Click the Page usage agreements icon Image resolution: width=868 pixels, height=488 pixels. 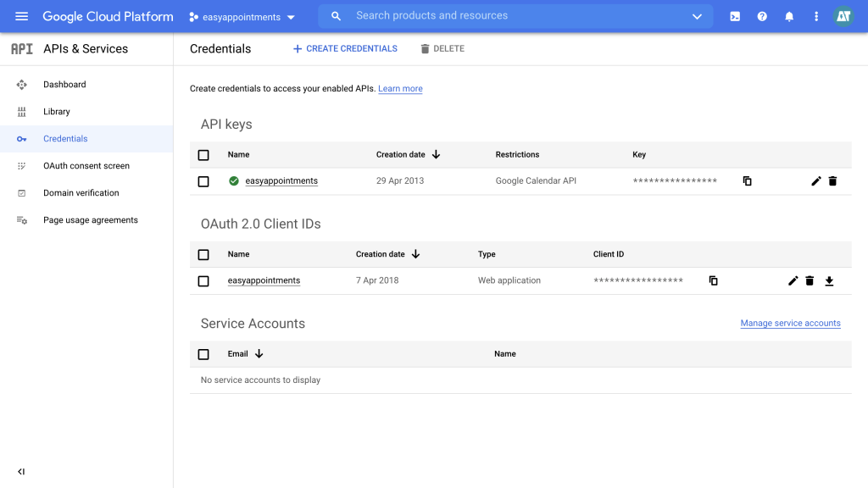[x=21, y=220]
